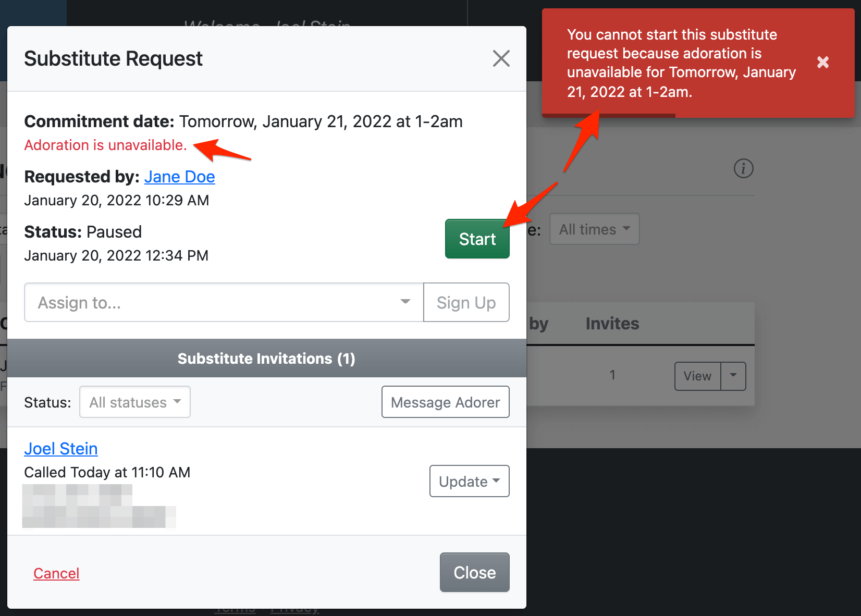Viewport: 861px width, 616px height.
Task: Open the Jane Doe requester link
Action: click(179, 177)
